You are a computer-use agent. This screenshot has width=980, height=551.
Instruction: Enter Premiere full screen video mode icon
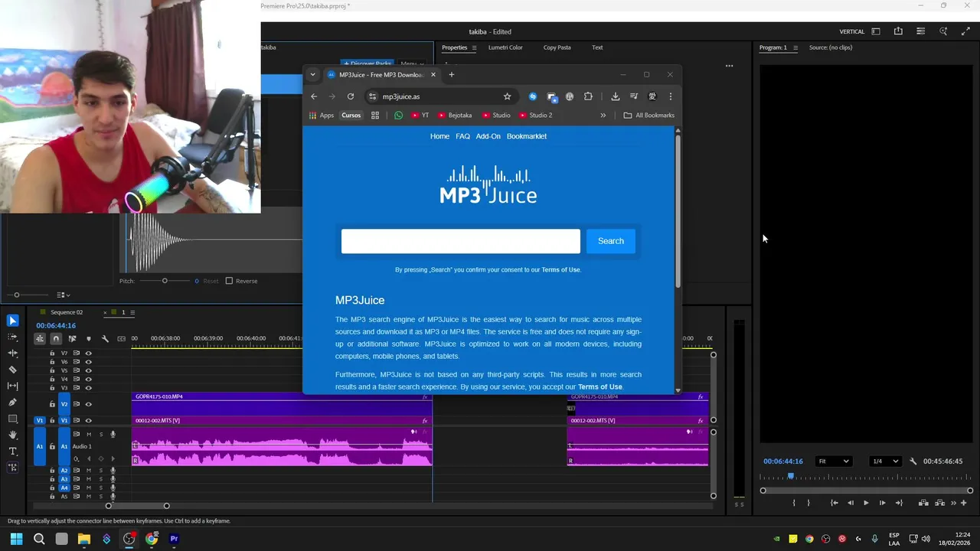[965, 31]
